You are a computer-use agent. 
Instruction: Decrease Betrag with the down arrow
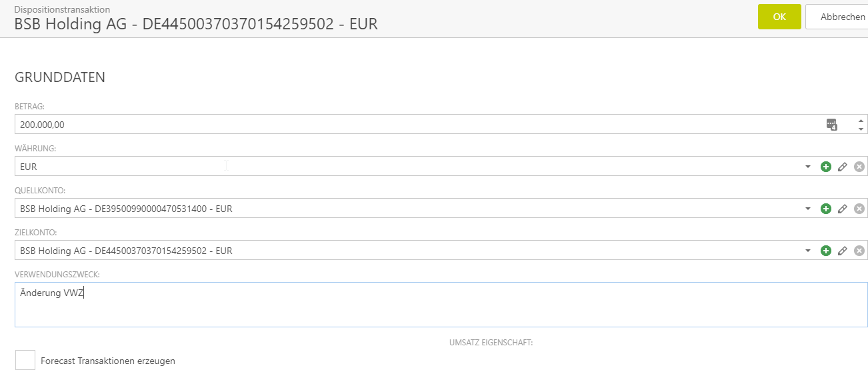pyautogui.click(x=861, y=129)
